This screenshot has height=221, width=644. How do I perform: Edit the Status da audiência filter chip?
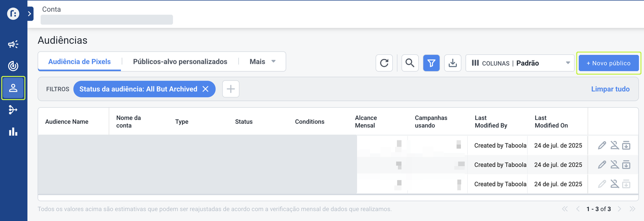point(138,89)
